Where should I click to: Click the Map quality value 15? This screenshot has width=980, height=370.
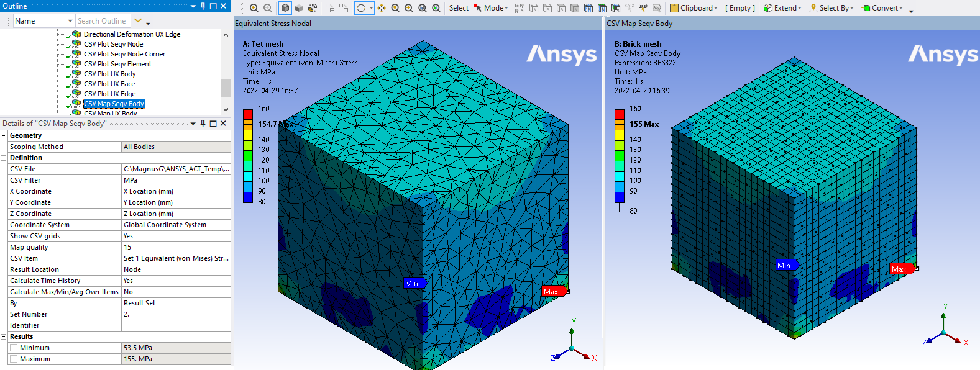(176, 247)
